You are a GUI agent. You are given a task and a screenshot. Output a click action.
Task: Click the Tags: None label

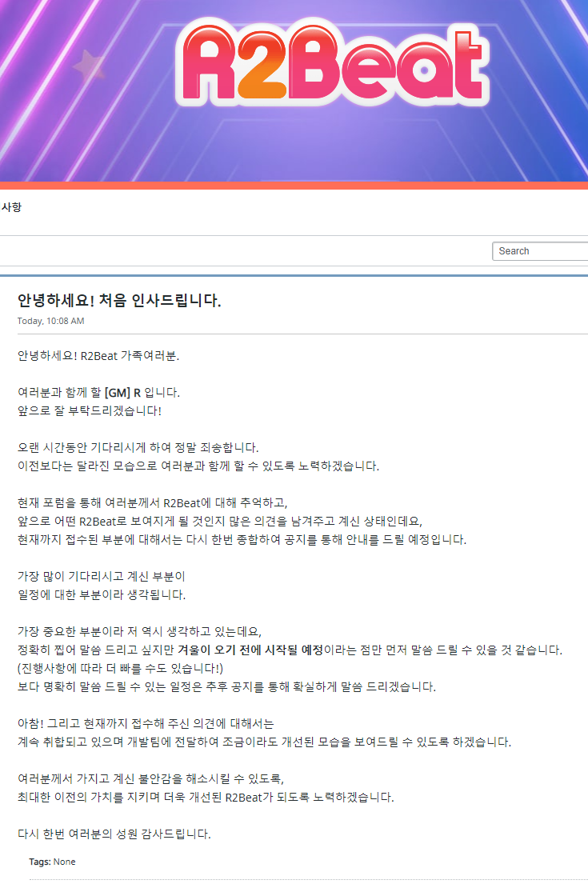[x=52, y=862]
